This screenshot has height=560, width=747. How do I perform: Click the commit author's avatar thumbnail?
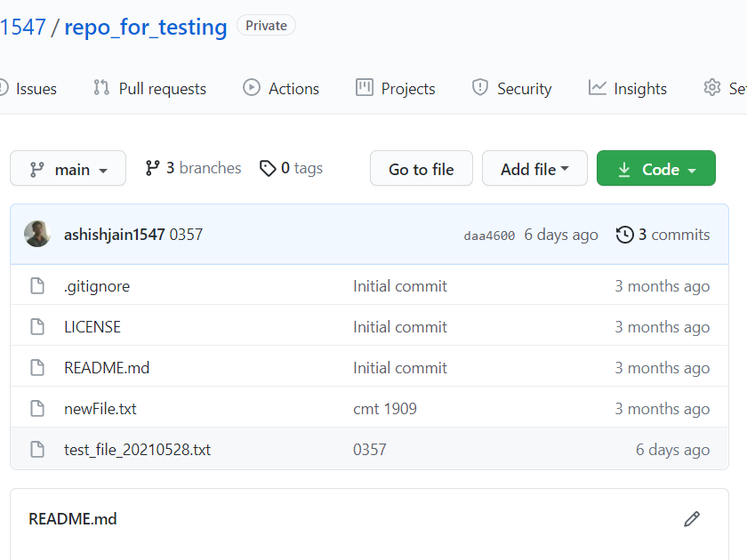point(37,234)
